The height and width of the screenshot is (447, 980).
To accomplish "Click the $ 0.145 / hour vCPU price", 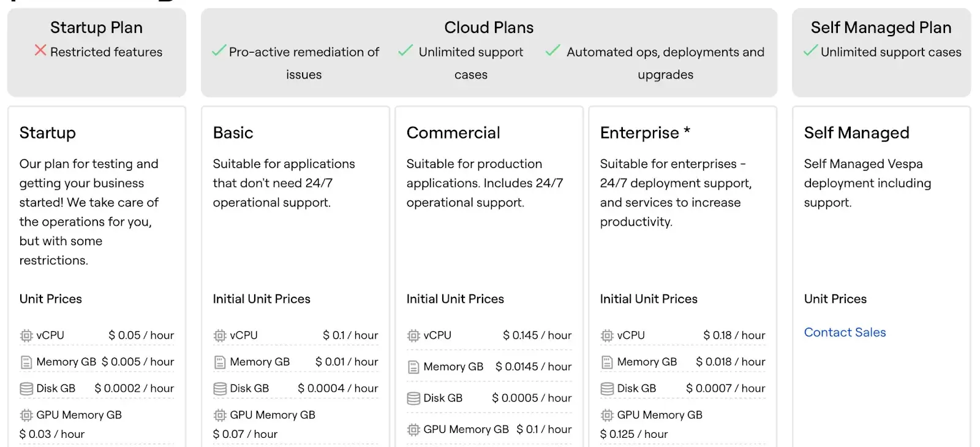I will (x=537, y=335).
